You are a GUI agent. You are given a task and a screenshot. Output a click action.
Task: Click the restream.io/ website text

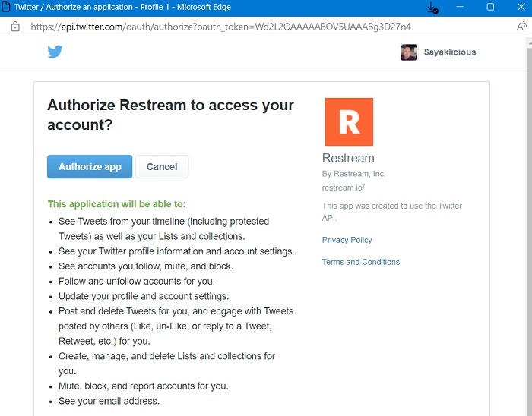click(343, 188)
